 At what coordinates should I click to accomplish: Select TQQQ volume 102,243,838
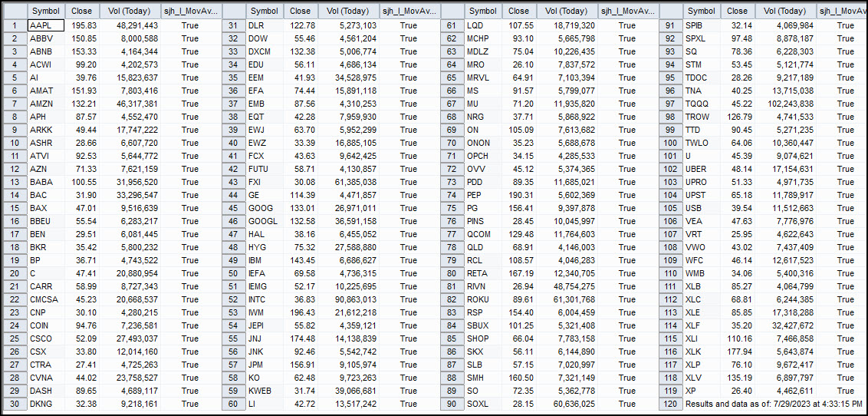[786, 104]
